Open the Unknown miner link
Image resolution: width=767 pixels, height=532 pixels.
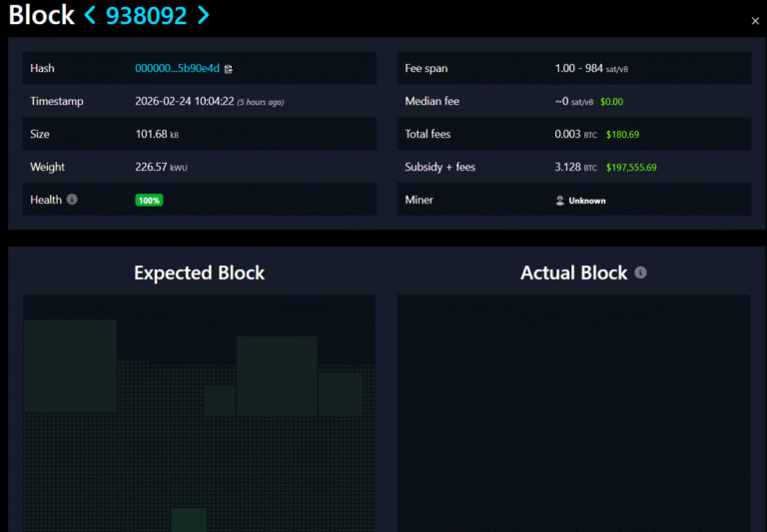point(587,201)
